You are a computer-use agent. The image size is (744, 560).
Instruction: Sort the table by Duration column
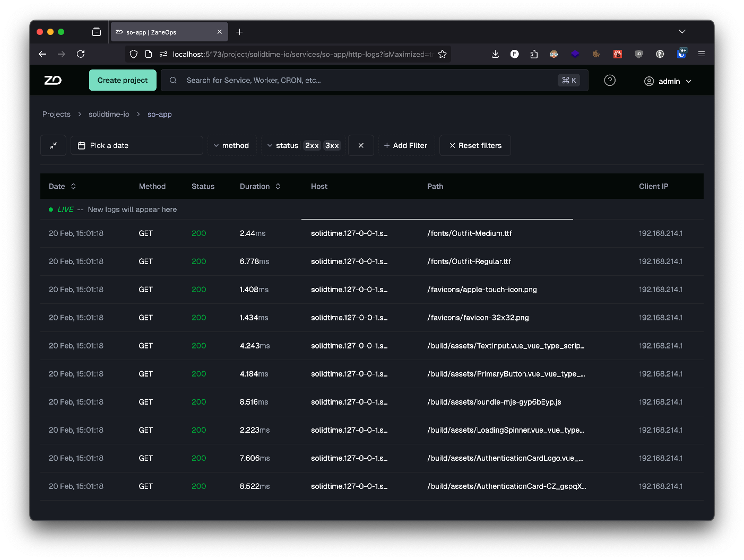(260, 186)
